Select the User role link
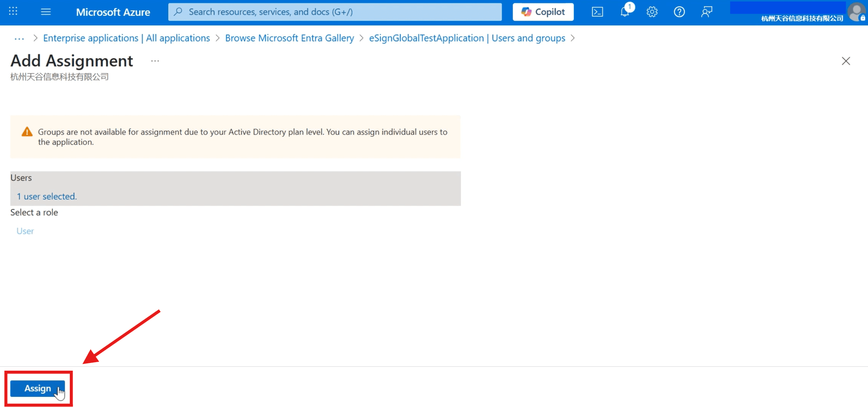 pos(25,231)
